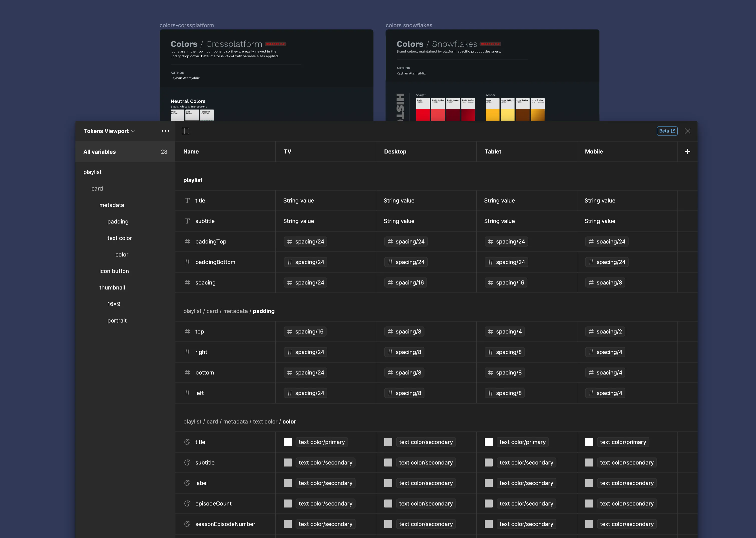Click Desktop text color/secondary alias for label

426,483
